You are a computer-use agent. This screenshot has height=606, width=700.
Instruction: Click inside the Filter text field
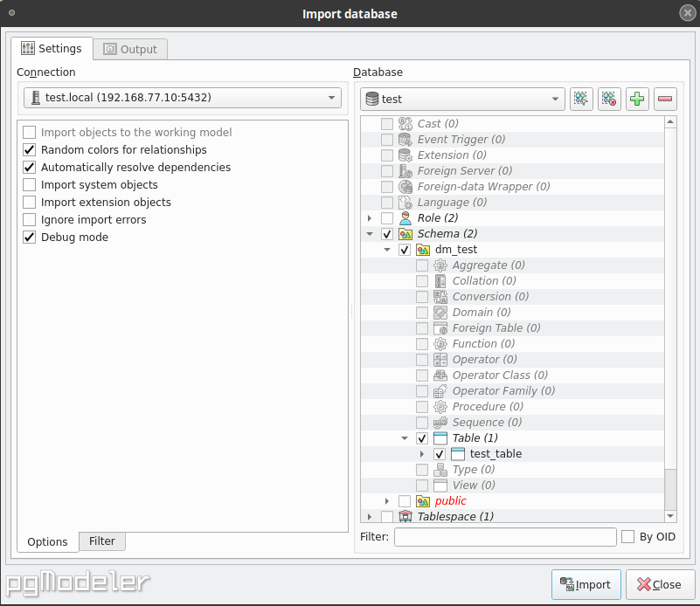[x=505, y=536]
